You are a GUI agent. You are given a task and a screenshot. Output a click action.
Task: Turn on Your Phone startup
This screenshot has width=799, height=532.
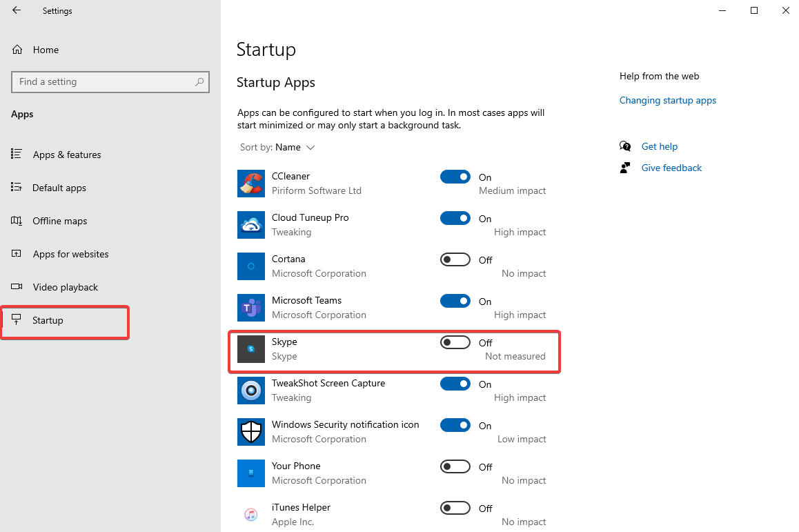click(x=455, y=466)
